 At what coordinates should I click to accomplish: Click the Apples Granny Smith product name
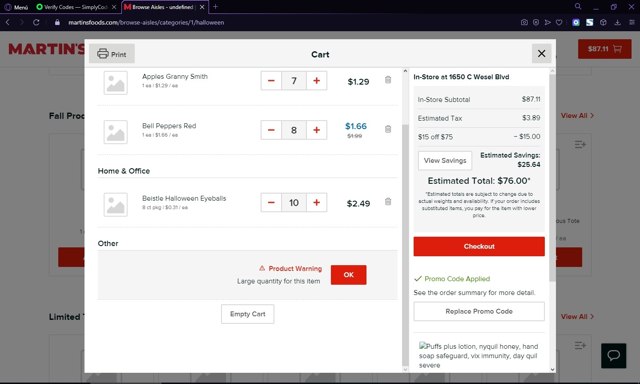pos(175,76)
